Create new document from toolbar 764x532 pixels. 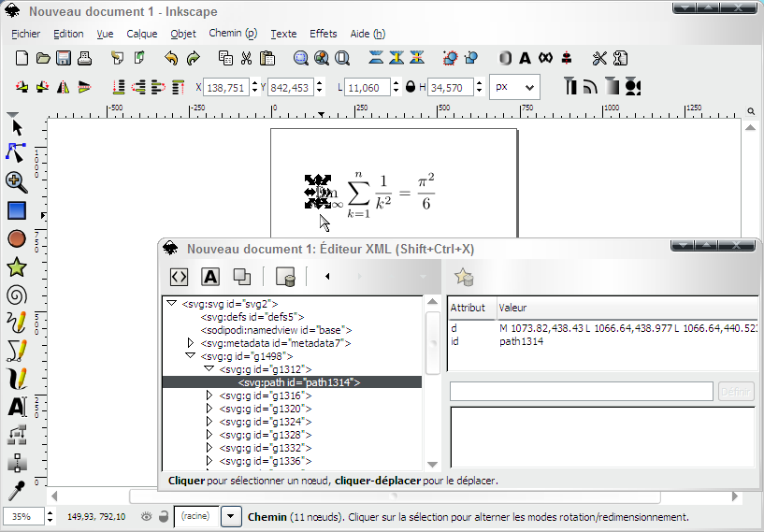pos(22,59)
